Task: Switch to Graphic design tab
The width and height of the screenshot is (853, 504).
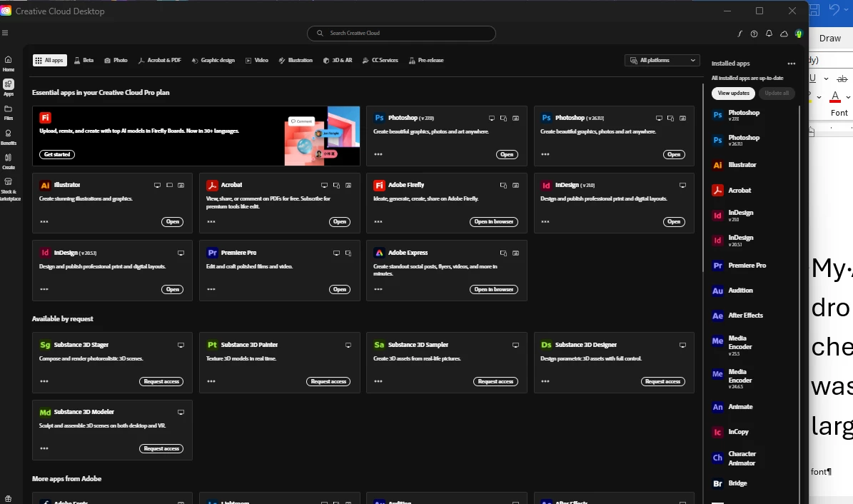Action: point(213,61)
